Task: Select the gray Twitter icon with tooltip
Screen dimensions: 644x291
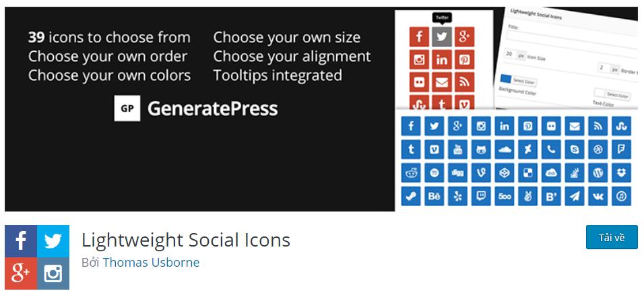Action: click(x=441, y=37)
